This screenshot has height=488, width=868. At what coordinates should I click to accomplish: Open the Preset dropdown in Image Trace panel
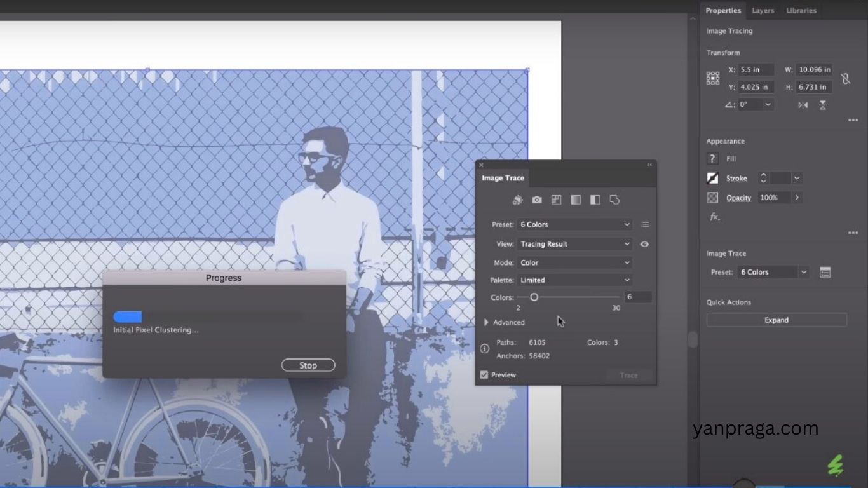pyautogui.click(x=574, y=224)
